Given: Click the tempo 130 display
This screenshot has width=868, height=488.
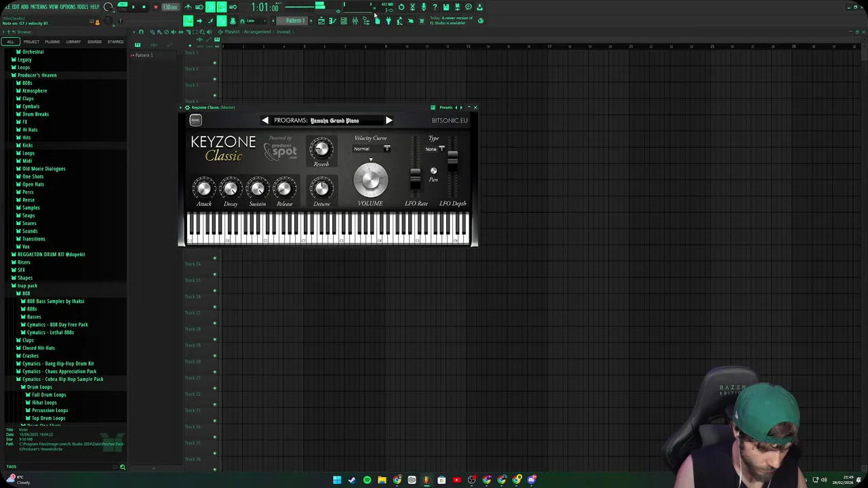Looking at the screenshot, I should [170, 7].
